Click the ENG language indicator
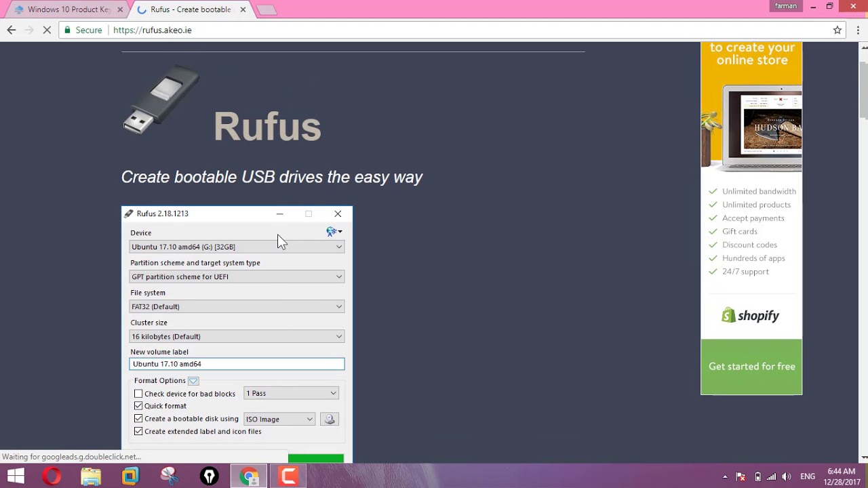The height and width of the screenshot is (488, 868). pyautogui.click(x=808, y=476)
